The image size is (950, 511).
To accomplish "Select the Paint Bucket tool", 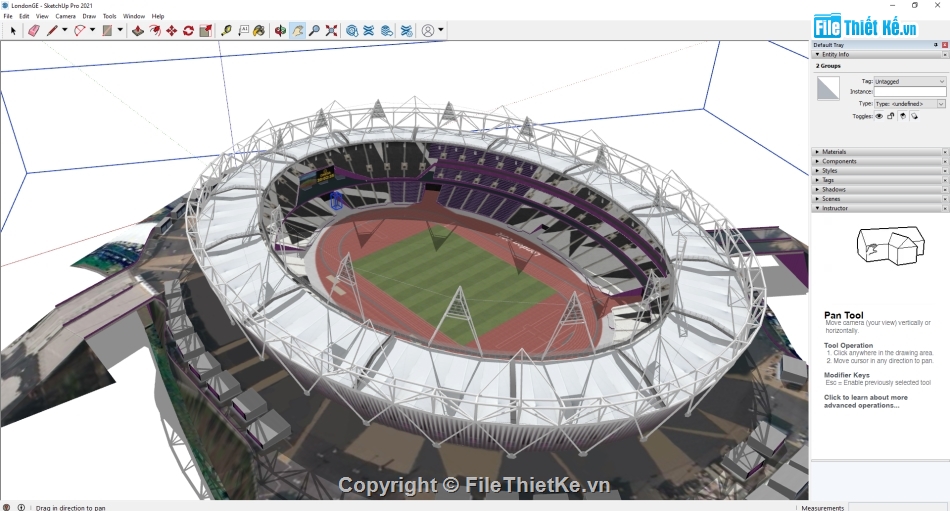I will tap(259, 30).
